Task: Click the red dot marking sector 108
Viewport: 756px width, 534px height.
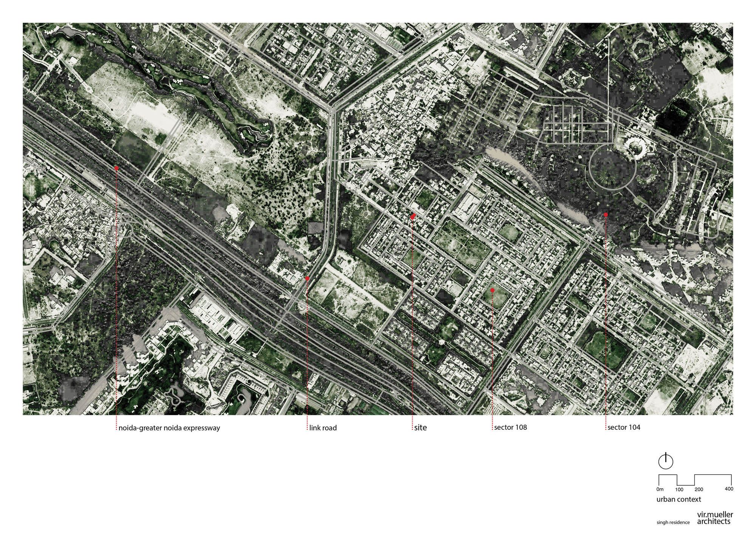Action: click(493, 290)
